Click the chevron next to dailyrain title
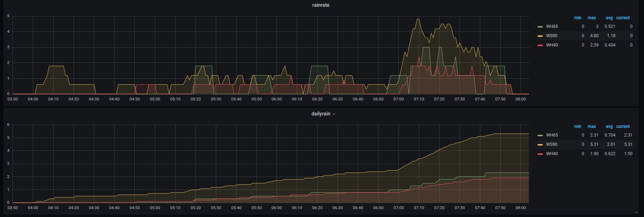Screen dimensions: 644x217 (x=334, y=114)
